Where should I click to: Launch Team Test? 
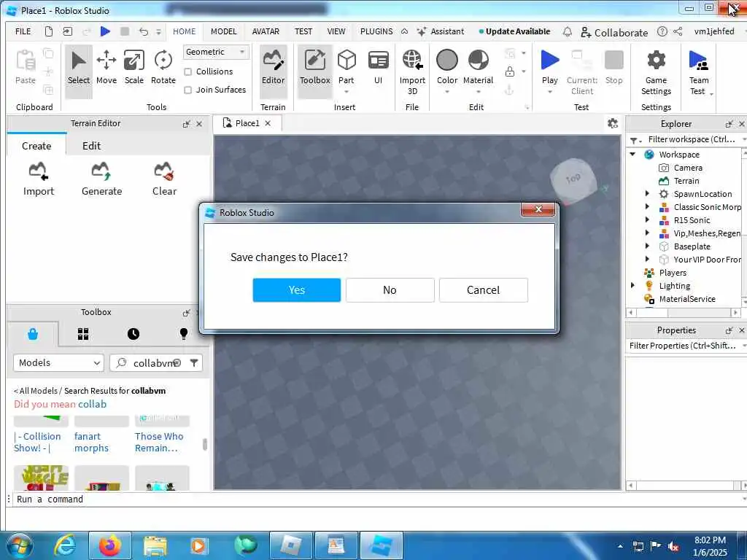699,72
